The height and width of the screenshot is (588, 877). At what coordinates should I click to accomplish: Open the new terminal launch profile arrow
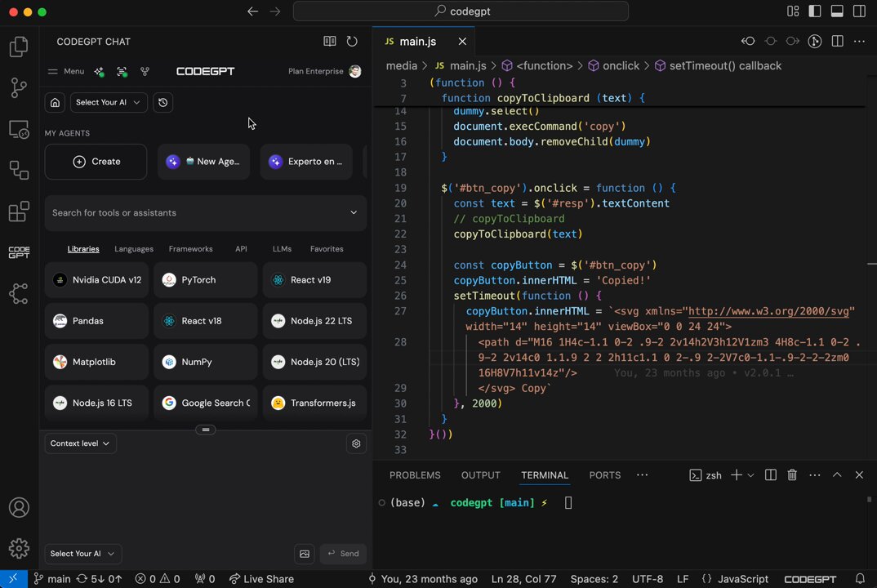pos(750,475)
